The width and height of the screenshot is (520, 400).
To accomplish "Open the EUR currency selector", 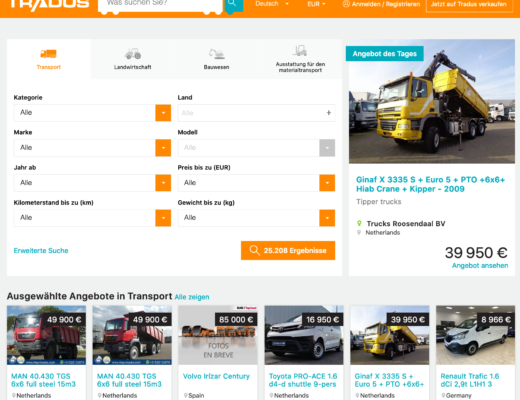I will [x=316, y=4].
